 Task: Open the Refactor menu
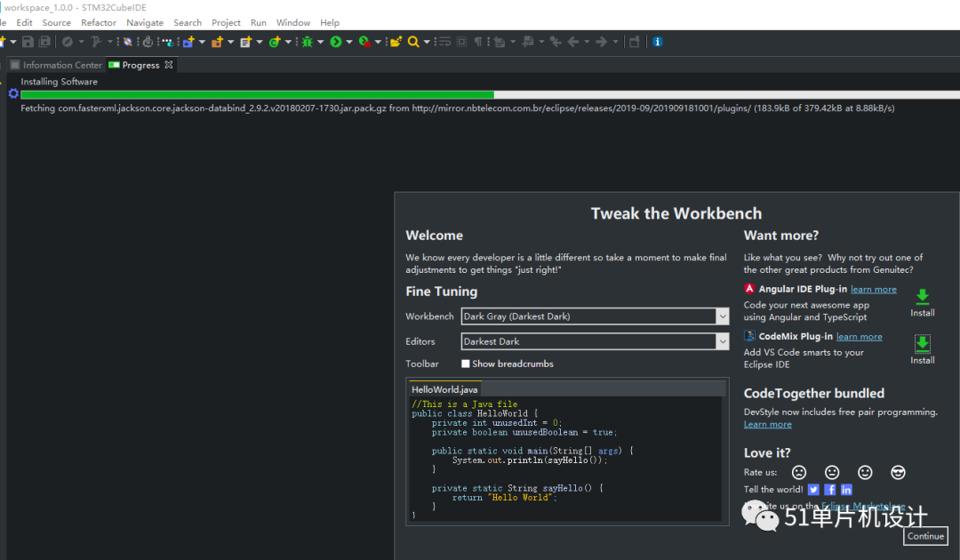99,22
